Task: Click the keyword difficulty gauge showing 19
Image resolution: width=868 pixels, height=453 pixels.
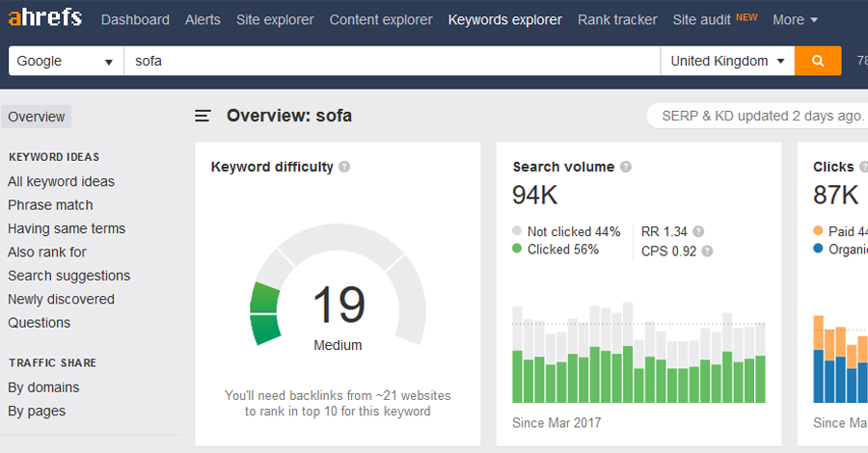Action: (x=338, y=285)
